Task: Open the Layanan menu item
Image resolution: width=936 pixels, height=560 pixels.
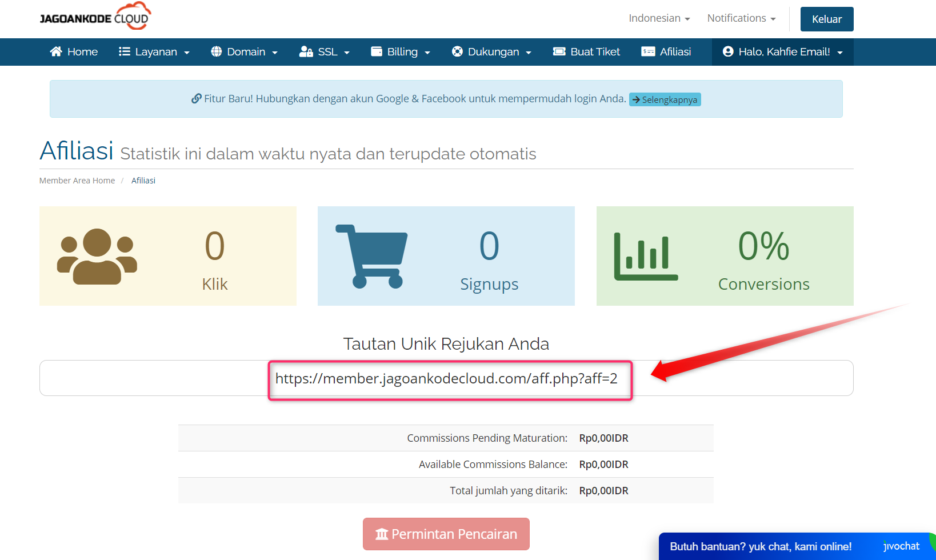Action: [x=154, y=51]
